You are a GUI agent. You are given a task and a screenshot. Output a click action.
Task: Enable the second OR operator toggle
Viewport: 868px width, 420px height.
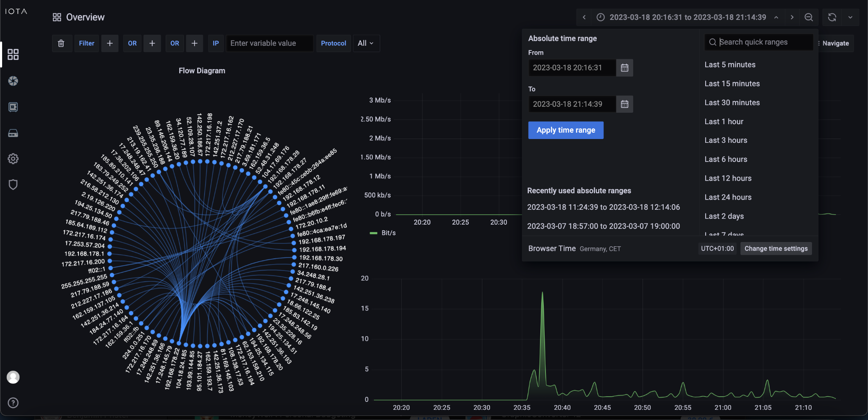[x=175, y=43]
